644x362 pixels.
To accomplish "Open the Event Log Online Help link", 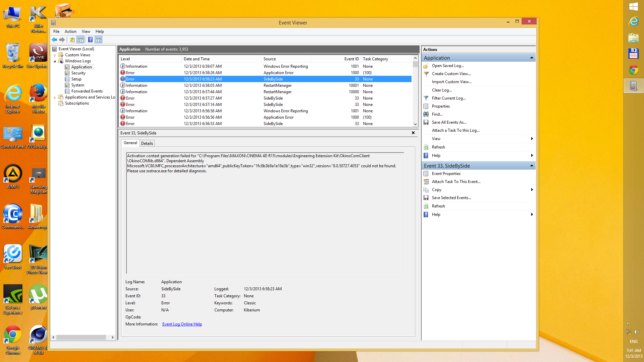I will coord(182,324).
